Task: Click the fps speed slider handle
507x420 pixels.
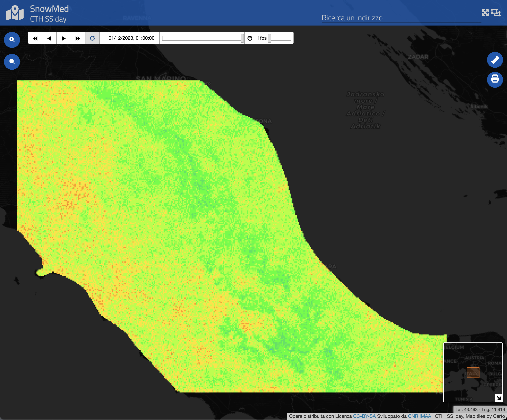Action: click(x=269, y=38)
